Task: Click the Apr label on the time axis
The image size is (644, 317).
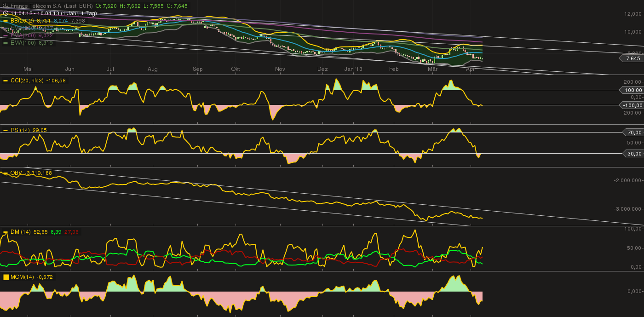Action: click(x=471, y=69)
